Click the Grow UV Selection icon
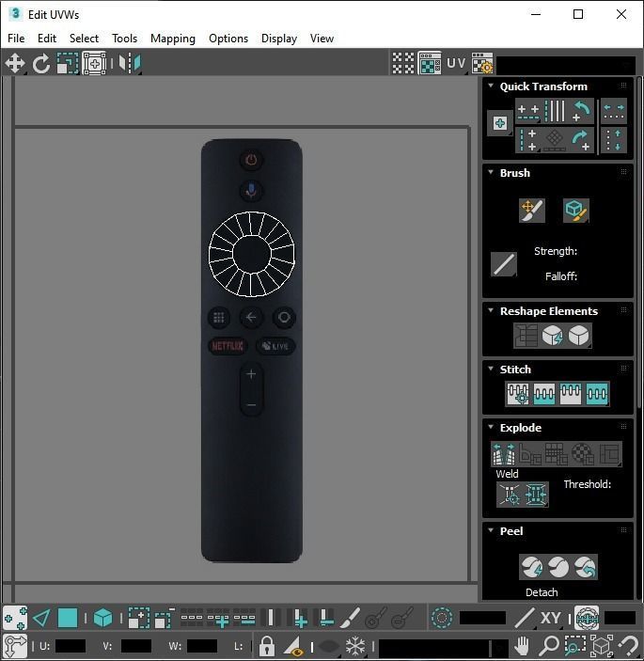Viewport: 644px width, 661px height. point(139,619)
